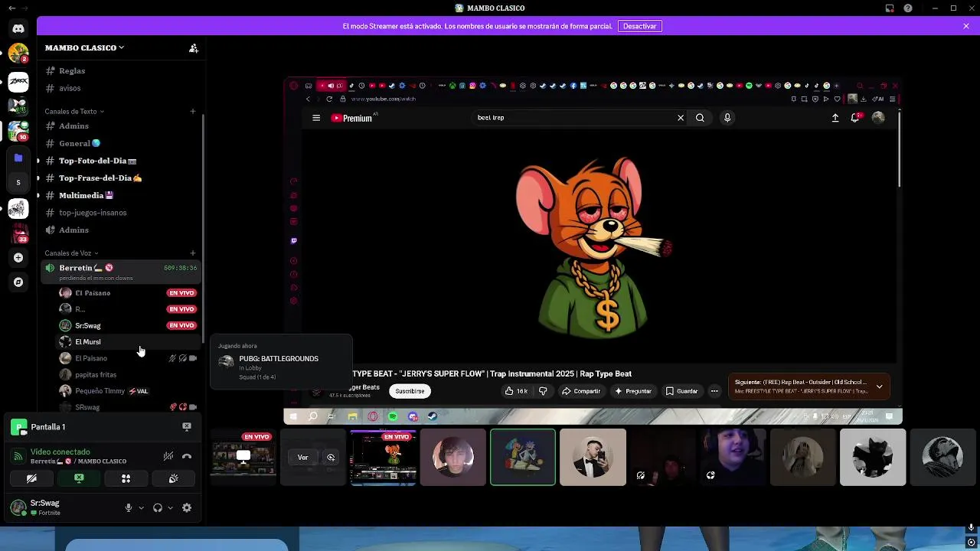
Task: Click the Add a Server plus icon
Action: tap(18, 258)
